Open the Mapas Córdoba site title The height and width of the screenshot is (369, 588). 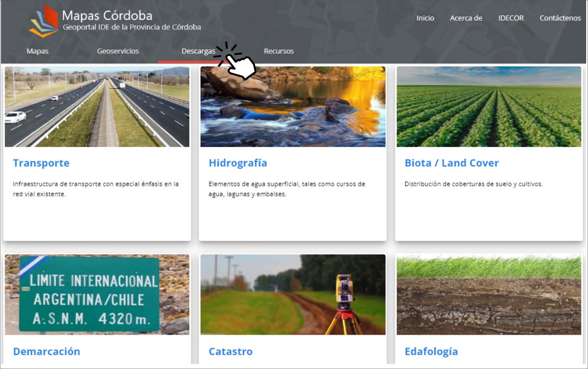[x=107, y=15]
